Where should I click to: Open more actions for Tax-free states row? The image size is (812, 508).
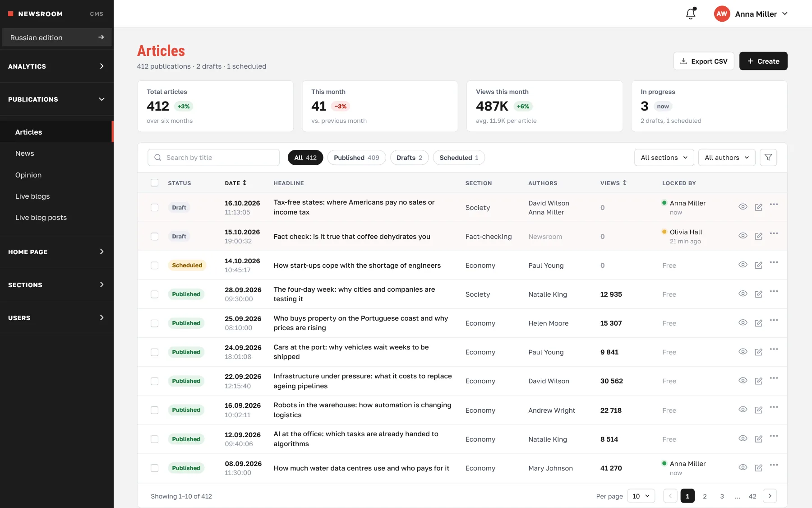[774, 205]
